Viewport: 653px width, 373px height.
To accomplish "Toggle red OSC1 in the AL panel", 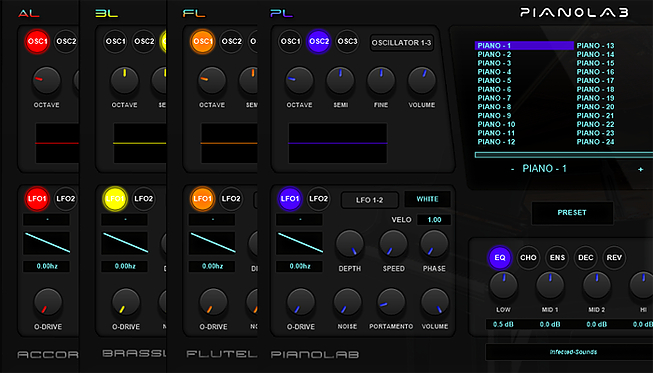I will coord(37,42).
